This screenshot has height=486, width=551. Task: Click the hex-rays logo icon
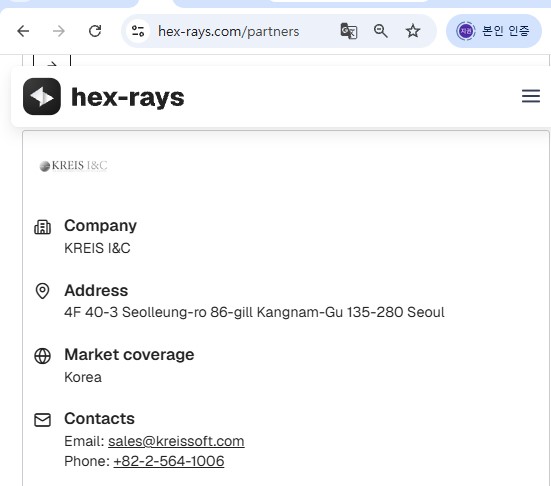(42, 97)
